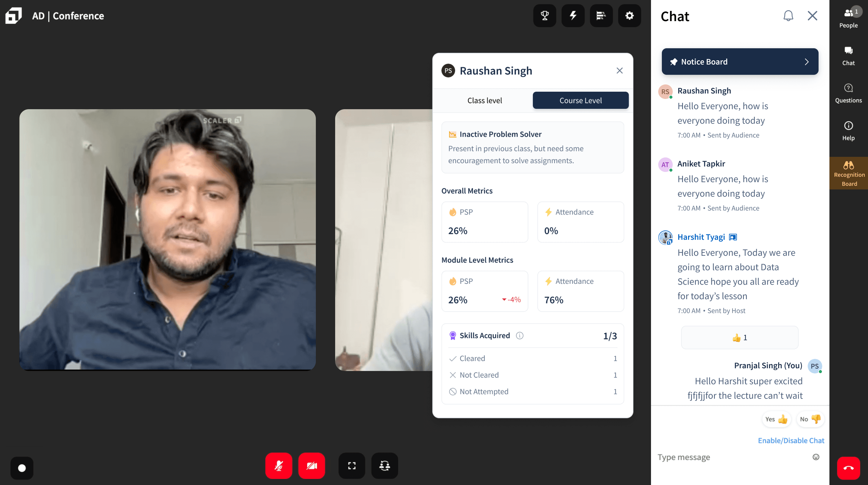This screenshot has width=868, height=485.
Task: Show Skills Acquired info tooltip
Action: [x=520, y=336]
